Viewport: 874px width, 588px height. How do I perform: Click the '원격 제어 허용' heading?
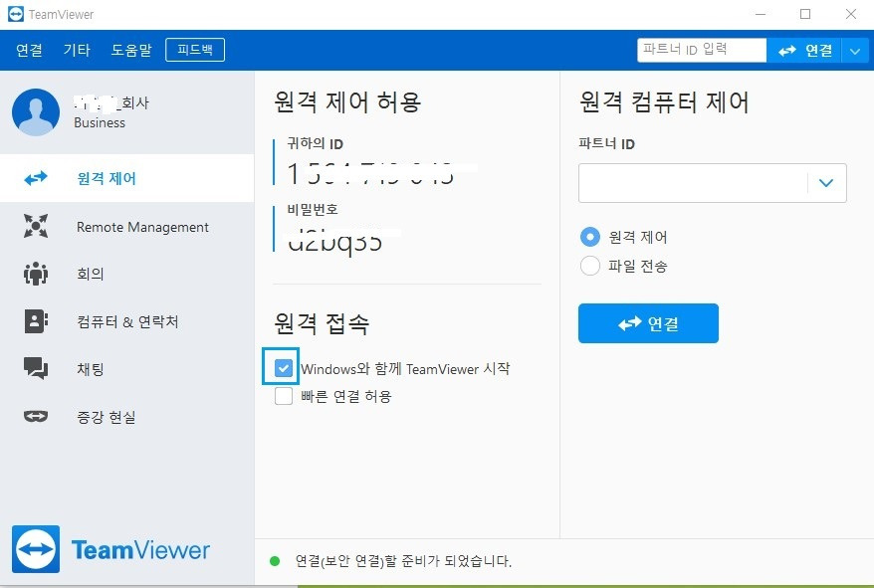(x=347, y=102)
